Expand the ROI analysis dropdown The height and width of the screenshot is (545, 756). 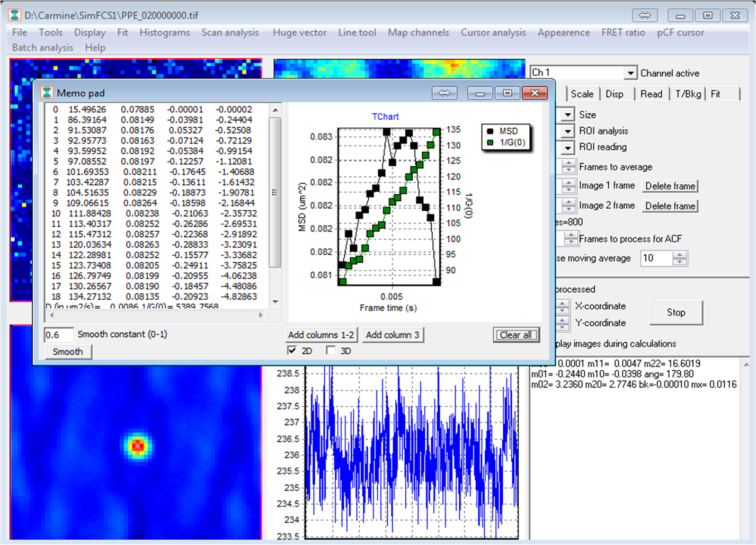(x=568, y=131)
